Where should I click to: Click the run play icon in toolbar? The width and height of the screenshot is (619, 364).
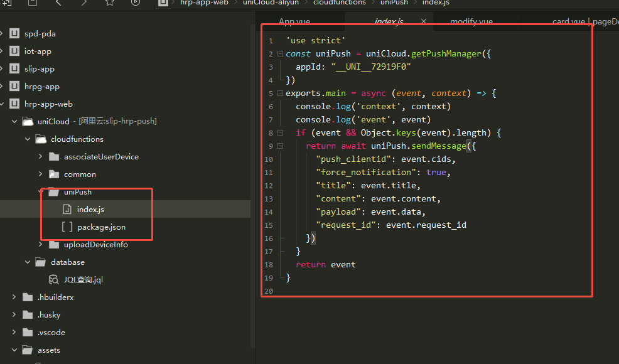(x=136, y=3)
